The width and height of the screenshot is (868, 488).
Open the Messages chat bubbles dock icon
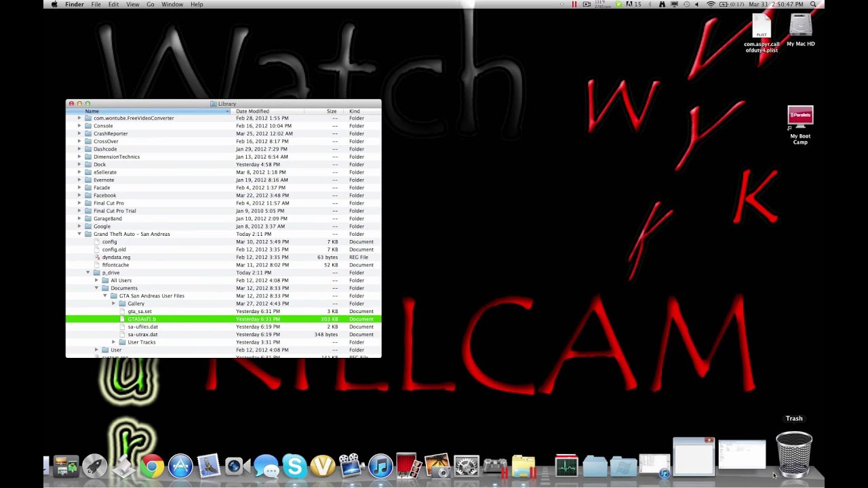click(266, 466)
